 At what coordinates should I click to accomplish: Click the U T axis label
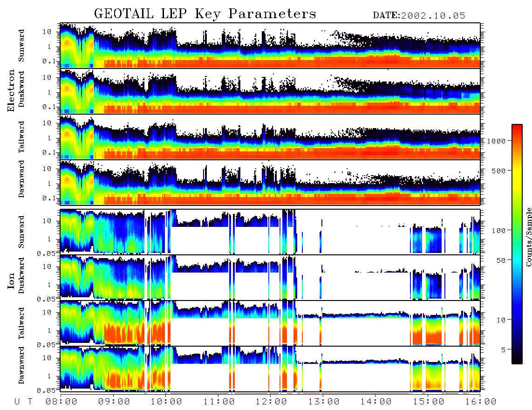click(23, 402)
